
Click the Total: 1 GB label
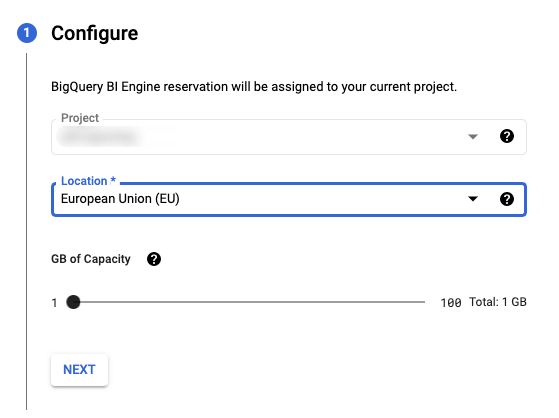(x=498, y=302)
